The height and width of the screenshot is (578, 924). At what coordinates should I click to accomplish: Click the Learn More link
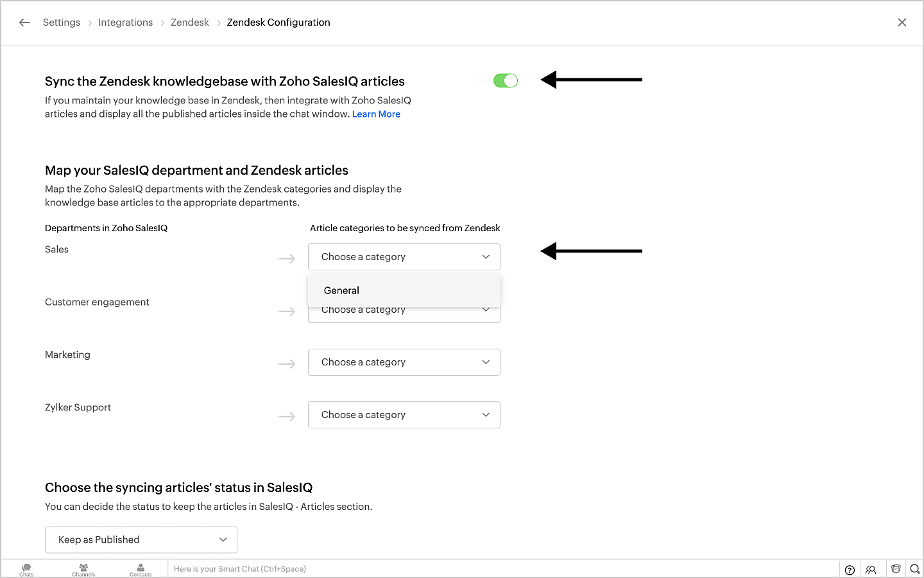(376, 114)
